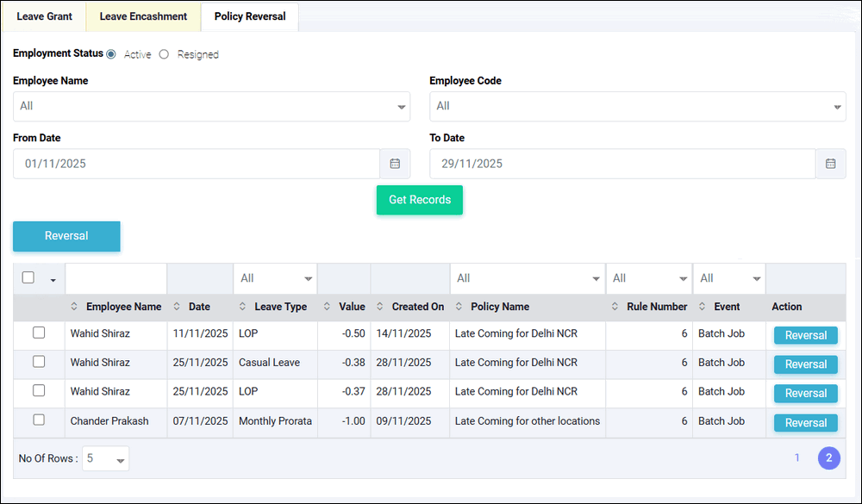862x504 pixels.
Task: Click the green Get Records button
Action: click(x=420, y=200)
